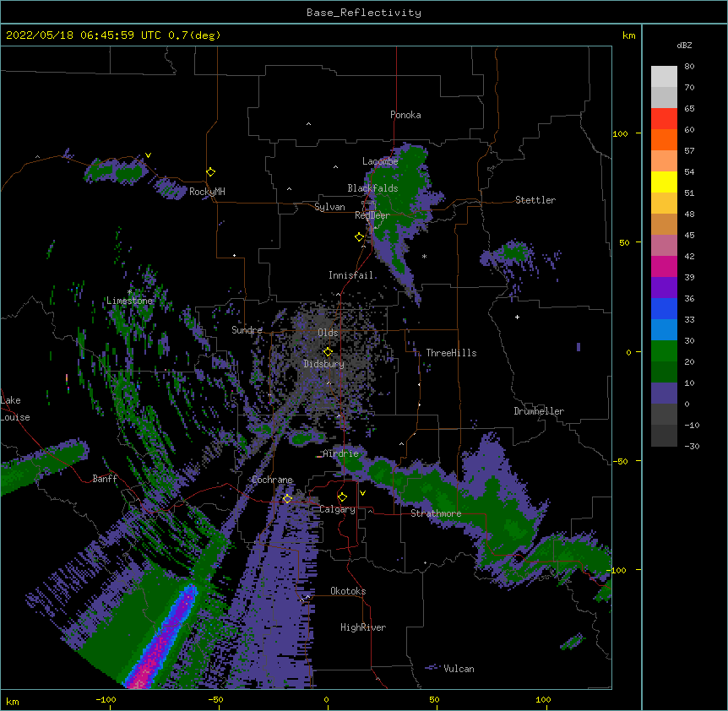728x711 pixels.
Task: Select yellow v marker northeast of Calgary label
Action: [x=362, y=493]
